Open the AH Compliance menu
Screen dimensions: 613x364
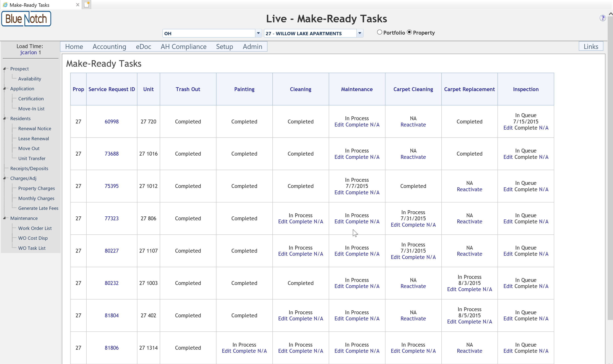183,47
